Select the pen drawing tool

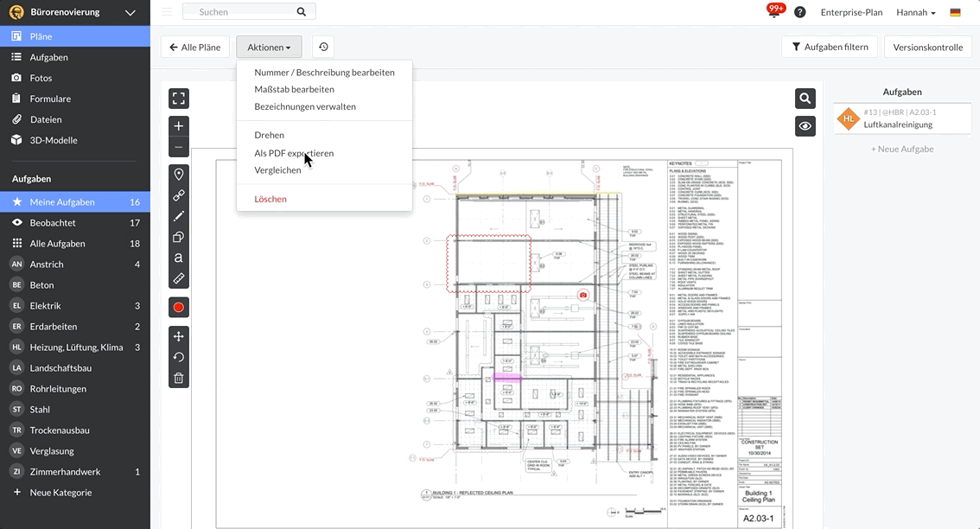tap(179, 216)
